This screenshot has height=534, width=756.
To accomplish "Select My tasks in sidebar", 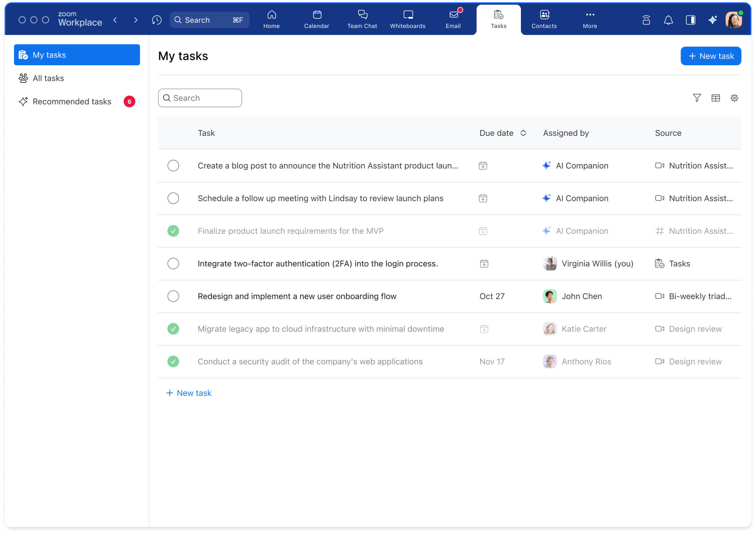I will [x=77, y=54].
